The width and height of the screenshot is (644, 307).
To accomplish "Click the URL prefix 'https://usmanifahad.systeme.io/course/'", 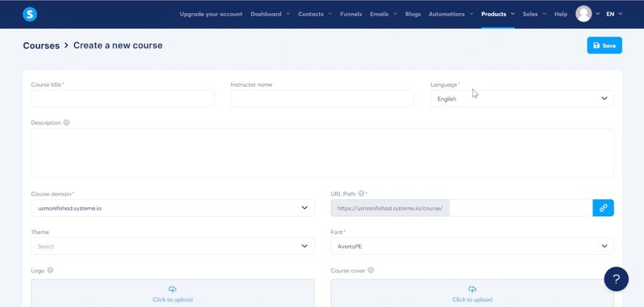I will click(x=390, y=208).
